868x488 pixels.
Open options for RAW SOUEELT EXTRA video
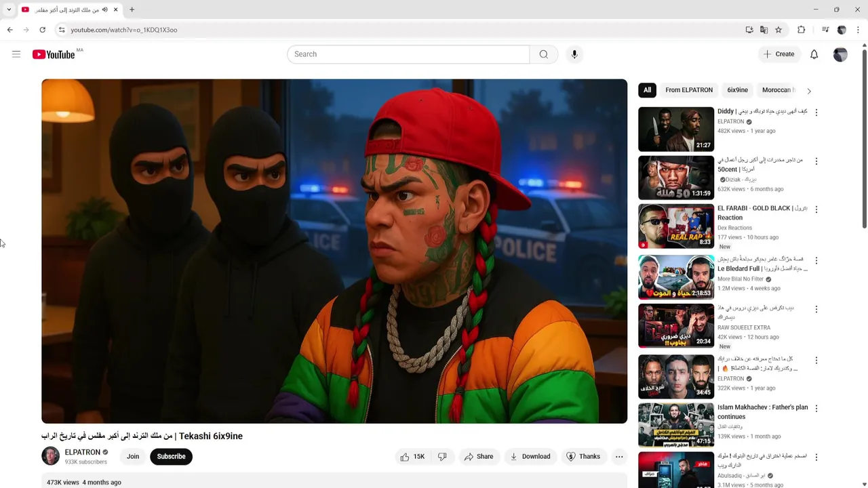tap(816, 309)
